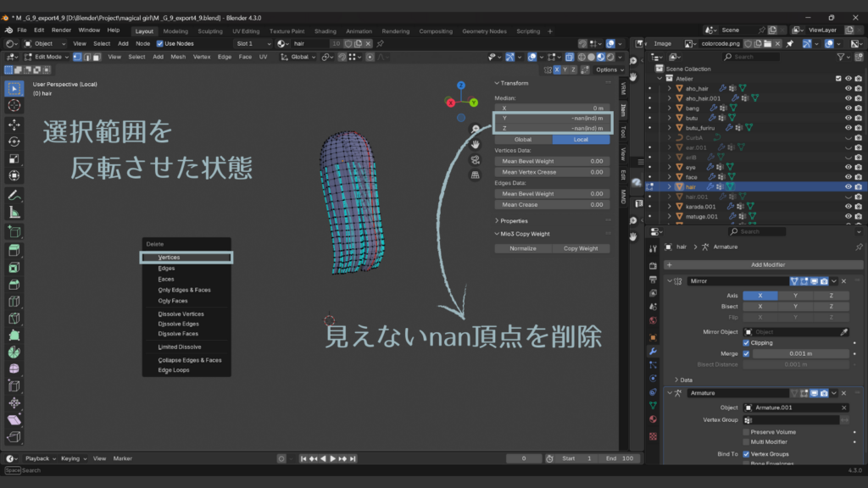Select the Move tool in the toolbar
Screen dimensions: 868x488
tap(14, 124)
